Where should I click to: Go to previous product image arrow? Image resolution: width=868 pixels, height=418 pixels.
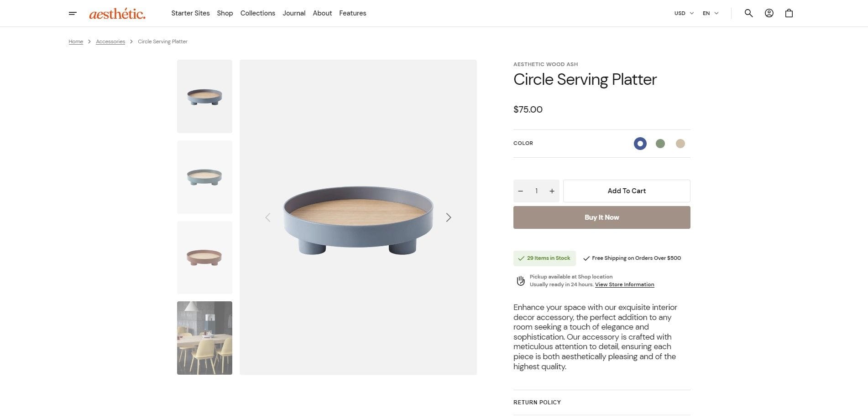coord(268,217)
